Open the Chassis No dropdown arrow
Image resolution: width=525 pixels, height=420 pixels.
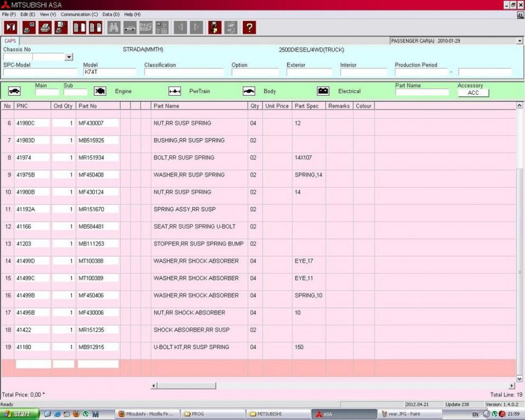pyautogui.click(x=69, y=57)
